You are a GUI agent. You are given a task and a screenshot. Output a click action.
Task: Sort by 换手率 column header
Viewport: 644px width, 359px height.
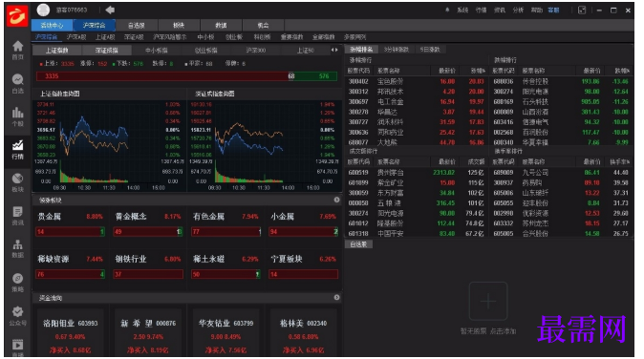(620, 161)
